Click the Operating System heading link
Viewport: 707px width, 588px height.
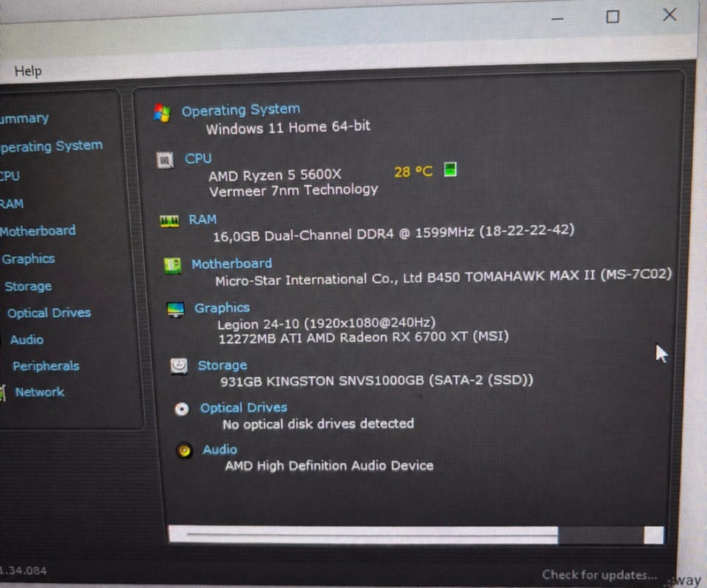tap(241, 110)
